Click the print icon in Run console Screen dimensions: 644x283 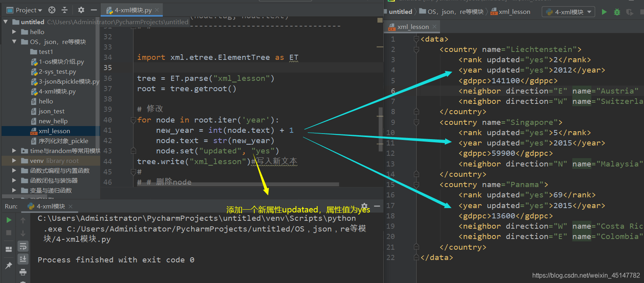[x=23, y=272]
